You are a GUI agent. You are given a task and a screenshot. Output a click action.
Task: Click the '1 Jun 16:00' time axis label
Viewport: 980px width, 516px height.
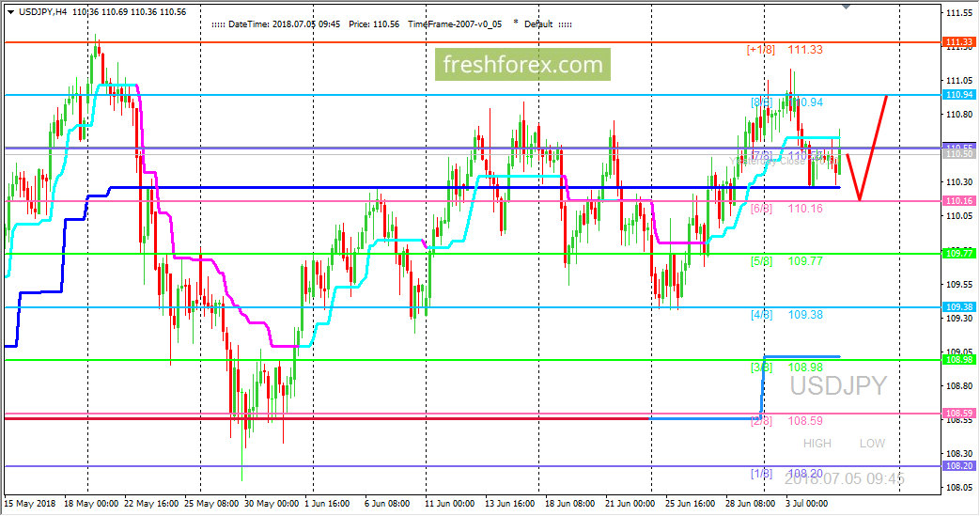(x=327, y=504)
